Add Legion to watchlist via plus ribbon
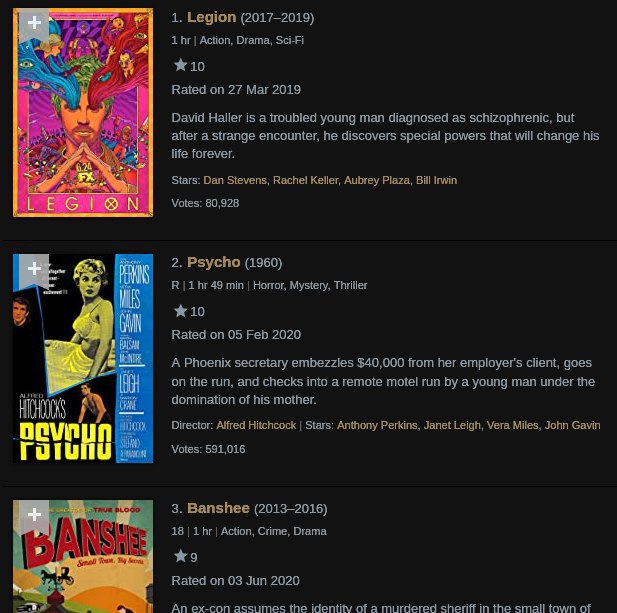617x613 pixels. (34, 24)
